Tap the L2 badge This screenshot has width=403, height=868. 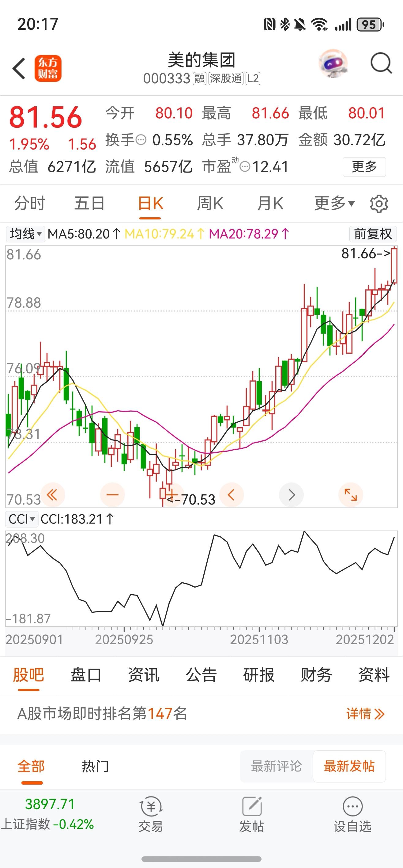tap(253, 78)
